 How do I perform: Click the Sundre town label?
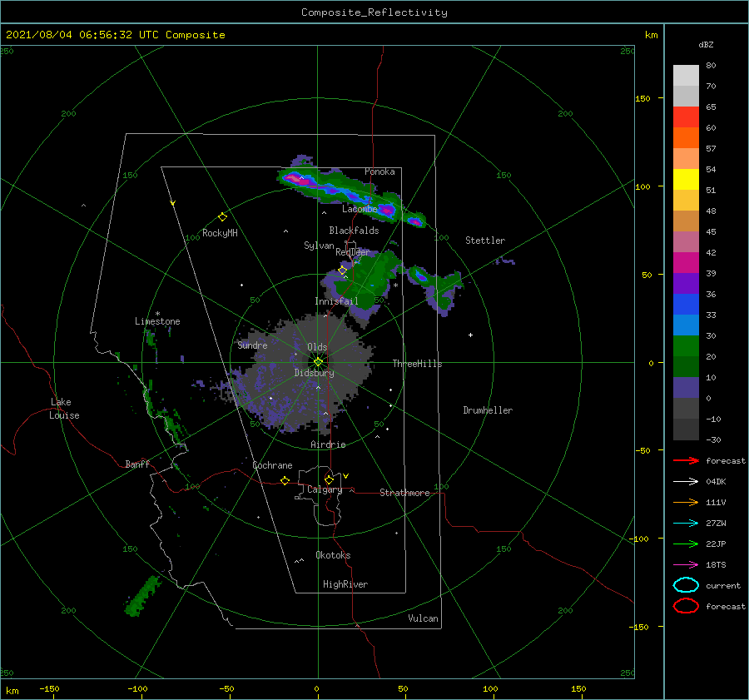(x=252, y=345)
